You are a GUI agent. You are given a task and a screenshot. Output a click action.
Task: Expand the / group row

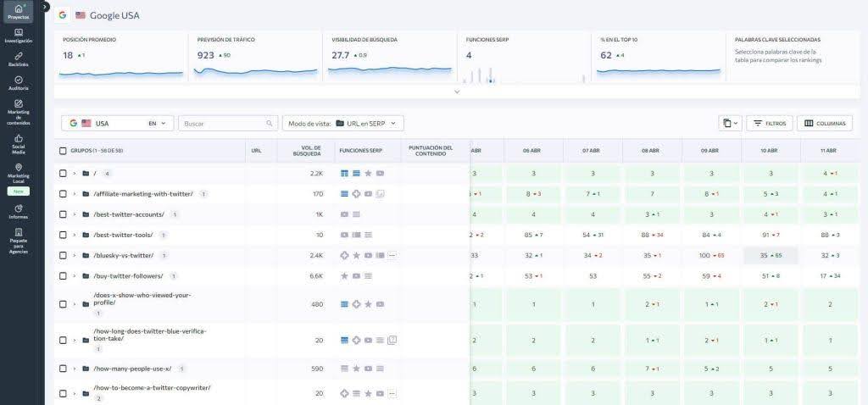click(75, 173)
